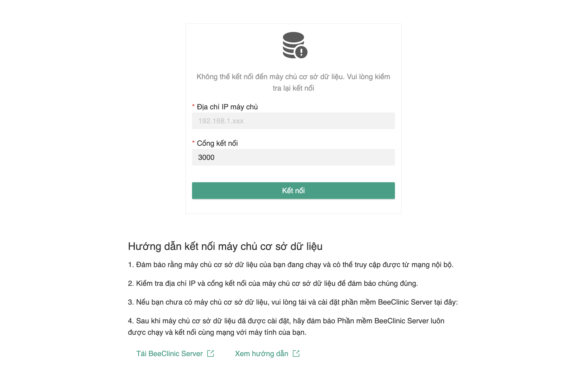The height and width of the screenshot is (391, 588).
Task: Click heading Hướng dẫn kết nối máy chủ
Action: point(225,246)
